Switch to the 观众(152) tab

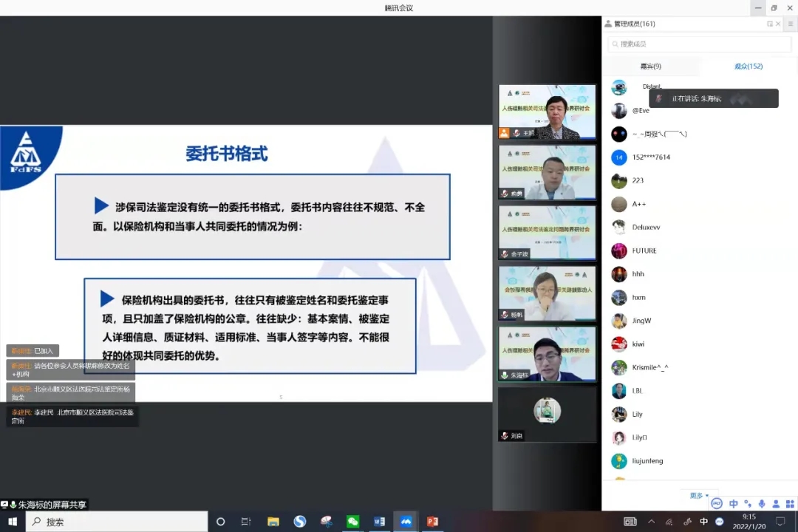pos(748,66)
